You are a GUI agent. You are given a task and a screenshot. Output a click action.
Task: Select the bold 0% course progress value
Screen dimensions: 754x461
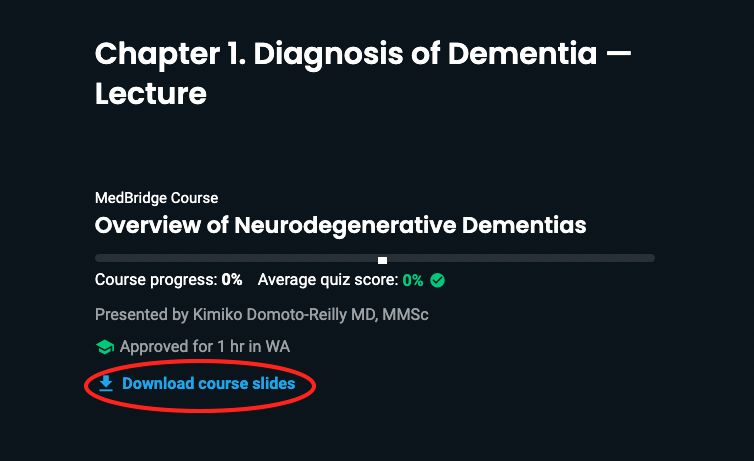pos(232,279)
